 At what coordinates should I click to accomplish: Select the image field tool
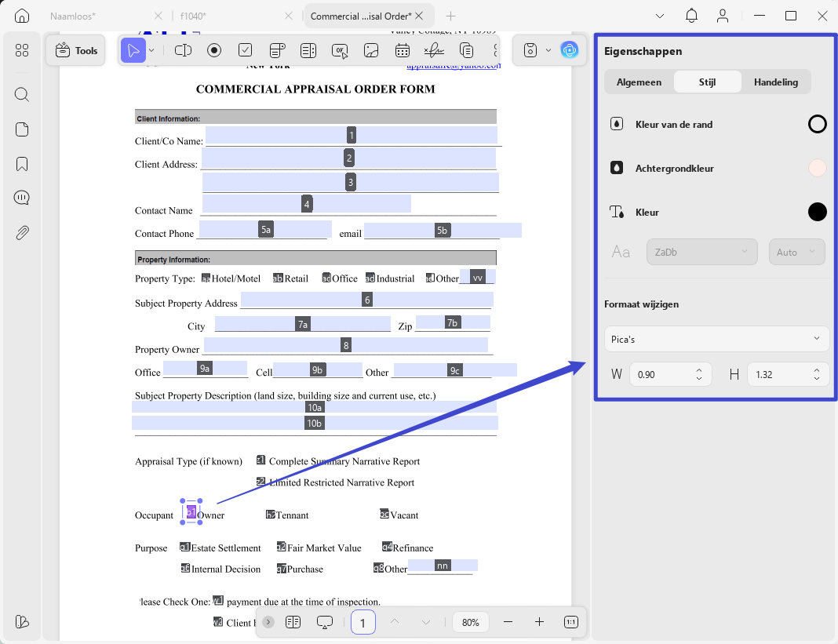371,50
